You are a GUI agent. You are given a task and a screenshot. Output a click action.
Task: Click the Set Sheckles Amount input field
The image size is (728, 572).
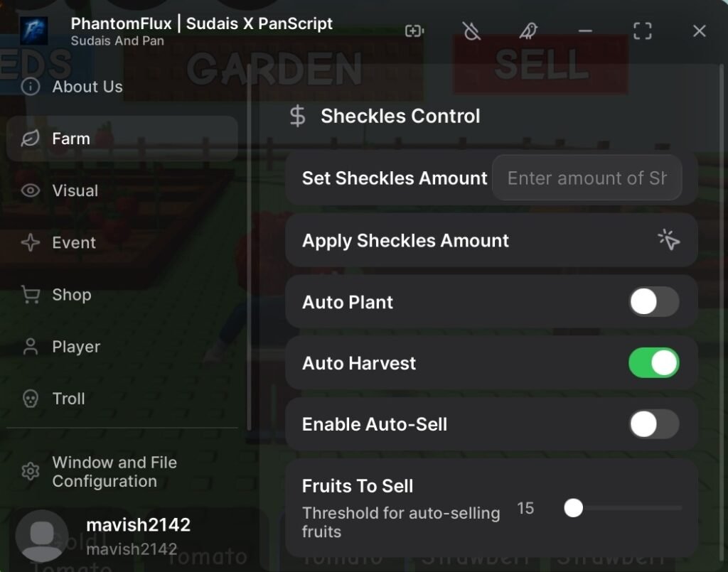(587, 178)
